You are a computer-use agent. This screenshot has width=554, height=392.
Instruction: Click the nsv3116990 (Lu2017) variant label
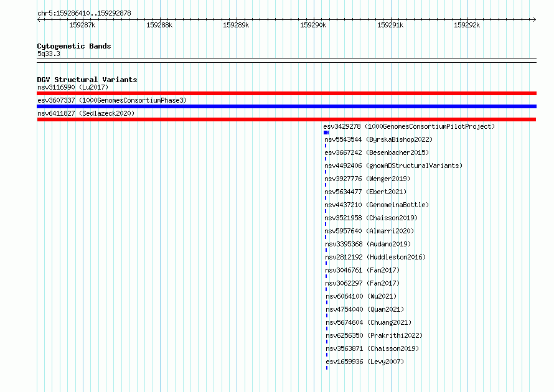click(x=73, y=87)
